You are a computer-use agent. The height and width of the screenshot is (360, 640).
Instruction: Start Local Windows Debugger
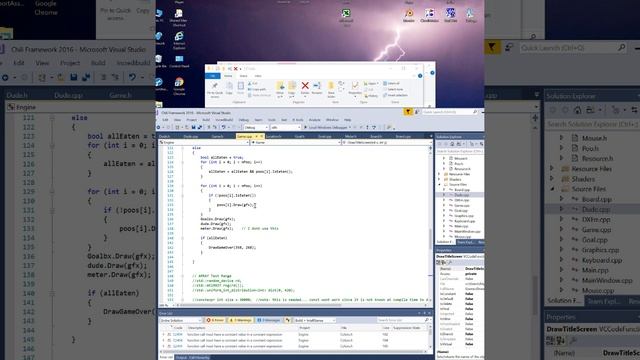(328, 127)
